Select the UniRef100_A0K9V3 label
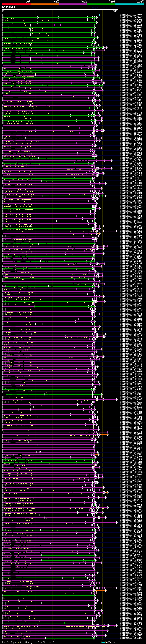146x644 pixels. [x=131, y=208]
